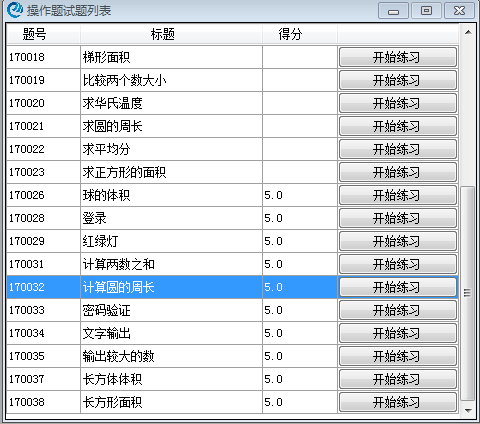
Task: Click the scrollbar down arrow
Action: (x=468, y=410)
